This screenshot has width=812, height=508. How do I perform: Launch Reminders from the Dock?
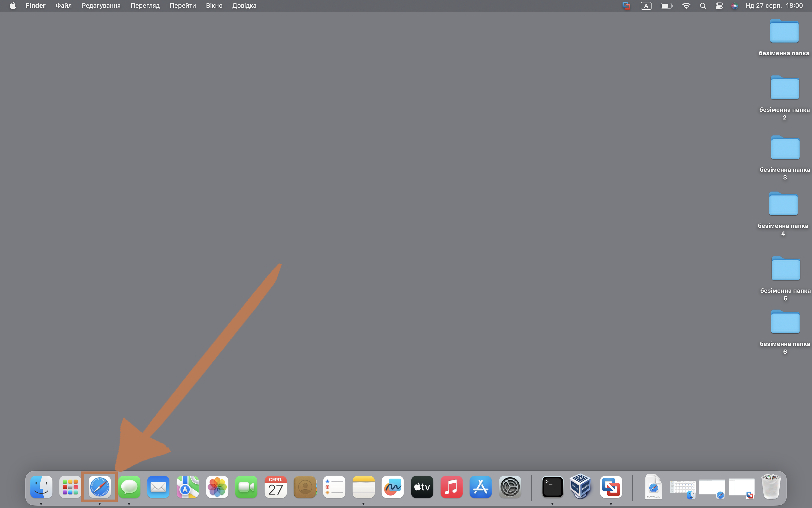[x=334, y=487]
